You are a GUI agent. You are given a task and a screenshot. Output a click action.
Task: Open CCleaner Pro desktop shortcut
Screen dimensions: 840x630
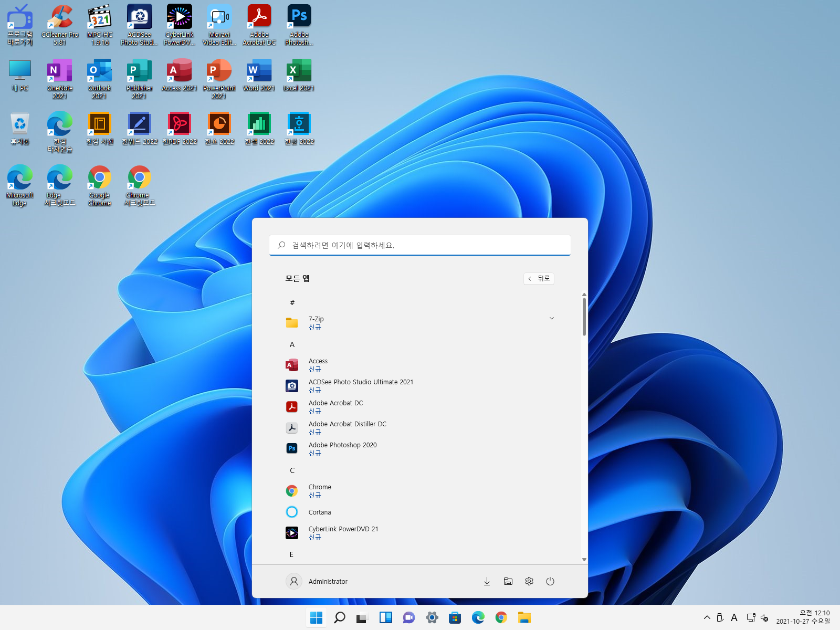tap(60, 25)
